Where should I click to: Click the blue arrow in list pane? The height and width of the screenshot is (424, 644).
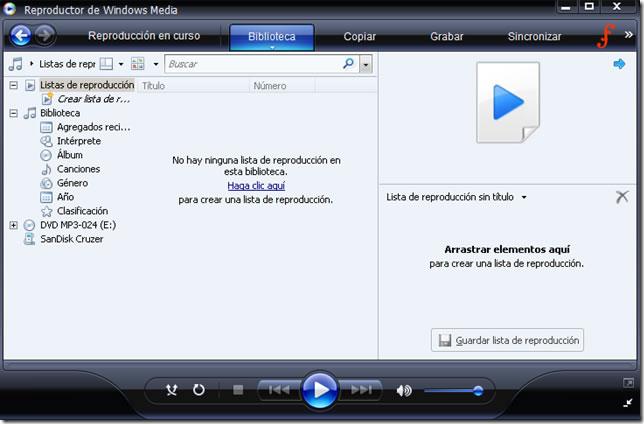click(619, 64)
